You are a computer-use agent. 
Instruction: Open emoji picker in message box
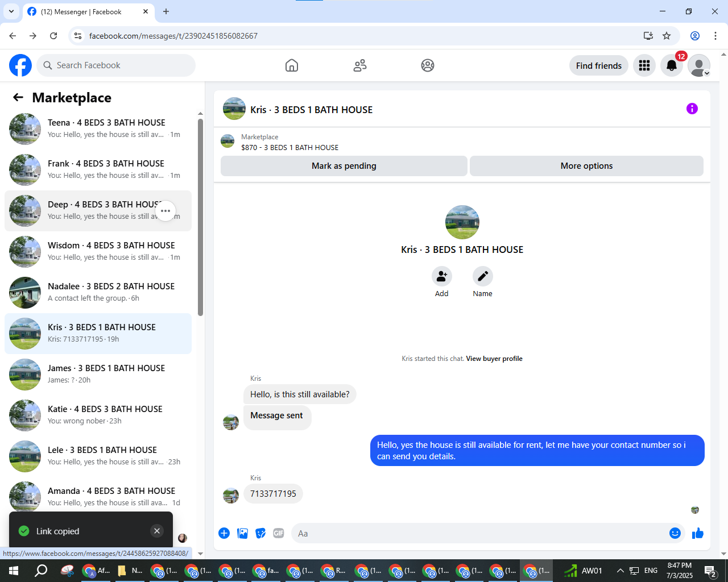coord(675,533)
